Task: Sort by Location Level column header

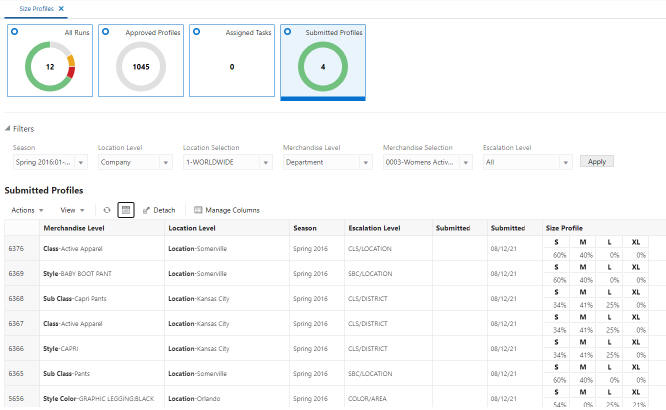Action: point(227,228)
